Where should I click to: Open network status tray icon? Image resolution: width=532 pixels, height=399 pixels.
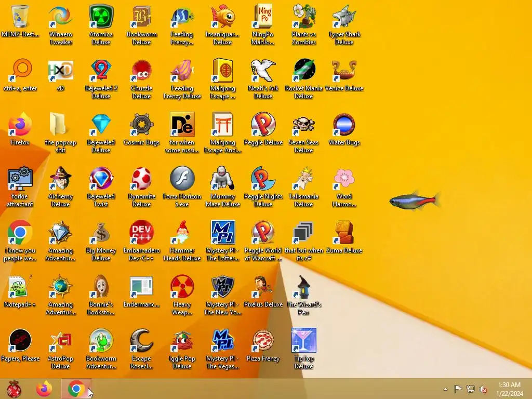470,389
